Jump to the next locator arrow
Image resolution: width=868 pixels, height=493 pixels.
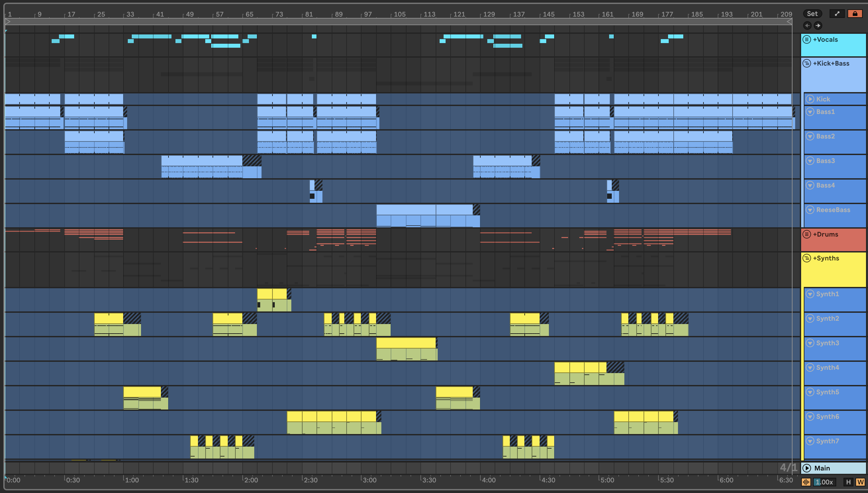point(818,26)
